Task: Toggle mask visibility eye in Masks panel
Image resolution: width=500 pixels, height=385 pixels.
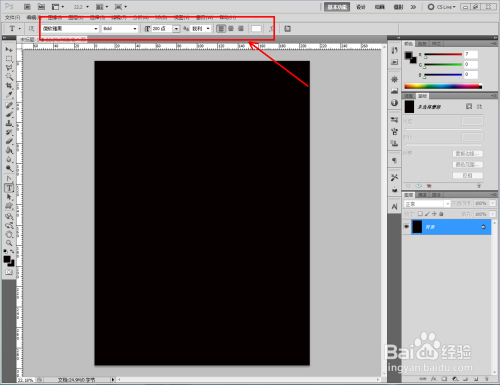Action: click(x=418, y=186)
